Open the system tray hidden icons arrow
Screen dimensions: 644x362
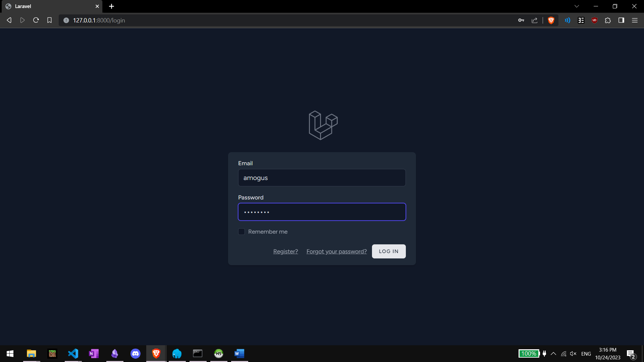pyautogui.click(x=553, y=354)
